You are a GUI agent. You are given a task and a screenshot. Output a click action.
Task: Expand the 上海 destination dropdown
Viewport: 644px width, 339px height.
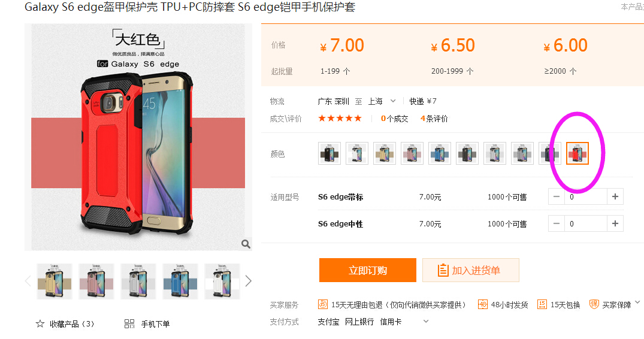pyautogui.click(x=393, y=101)
